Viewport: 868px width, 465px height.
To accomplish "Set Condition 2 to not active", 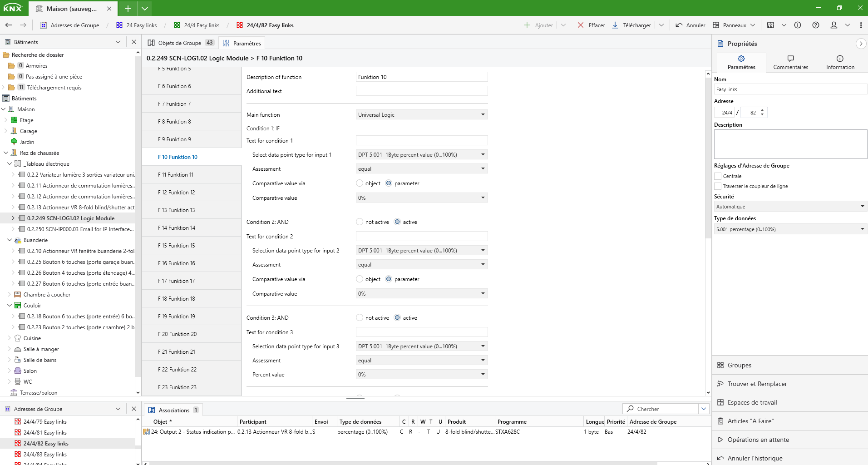I will click(360, 222).
